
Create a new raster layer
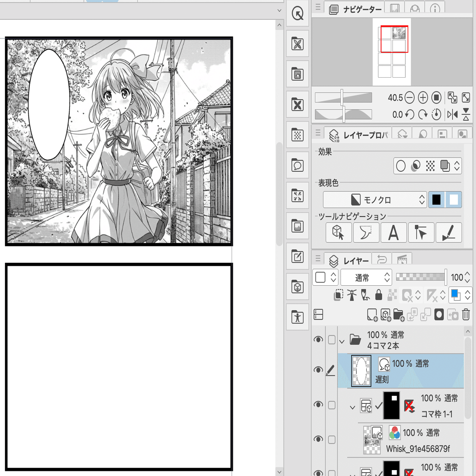pyautogui.click(x=373, y=314)
